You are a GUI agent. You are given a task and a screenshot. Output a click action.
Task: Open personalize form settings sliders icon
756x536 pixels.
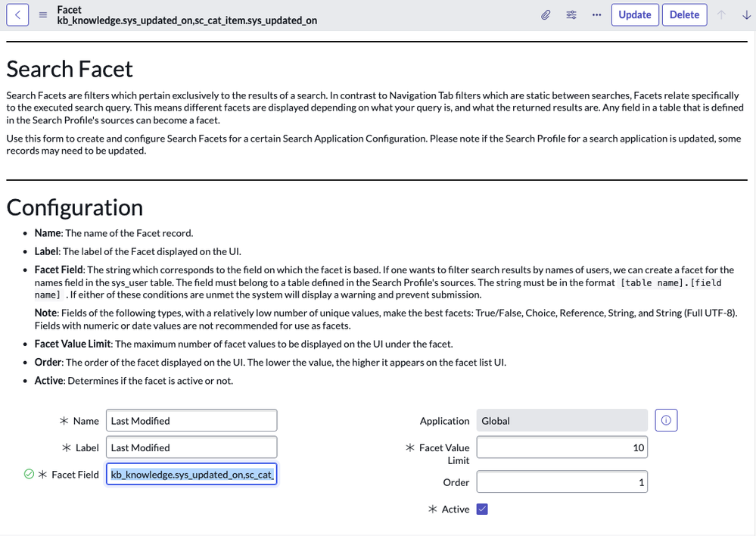[571, 15]
